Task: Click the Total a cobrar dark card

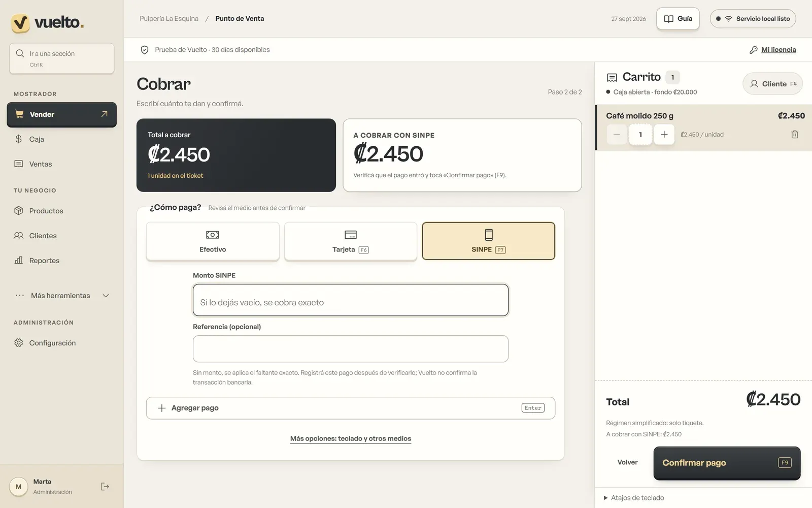Action: [x=236, y=155]
